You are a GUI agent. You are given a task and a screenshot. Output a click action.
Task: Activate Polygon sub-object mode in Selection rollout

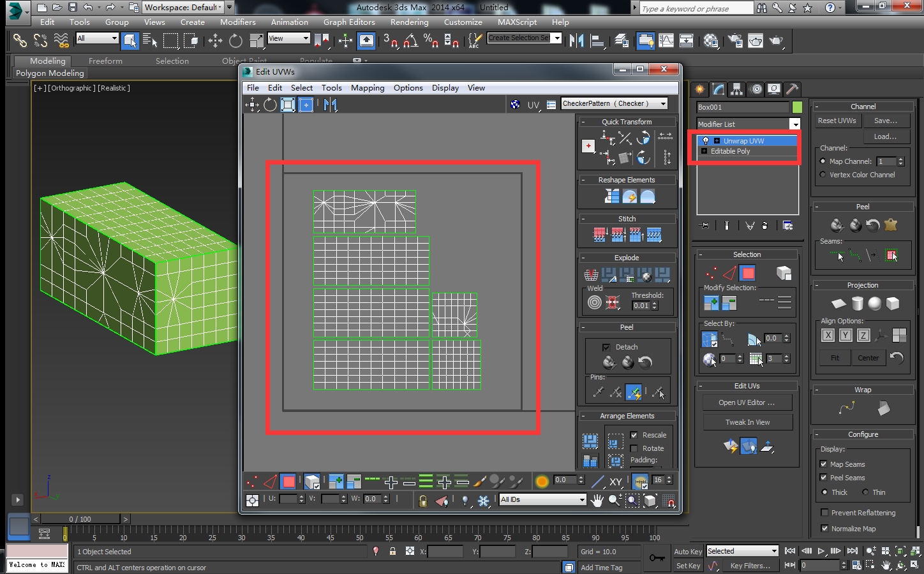point(747,273)
